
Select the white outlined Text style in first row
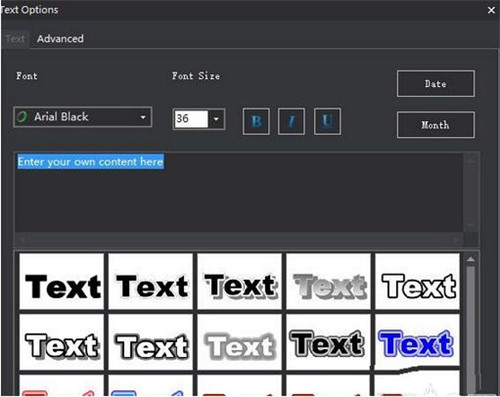coord(417,281)
